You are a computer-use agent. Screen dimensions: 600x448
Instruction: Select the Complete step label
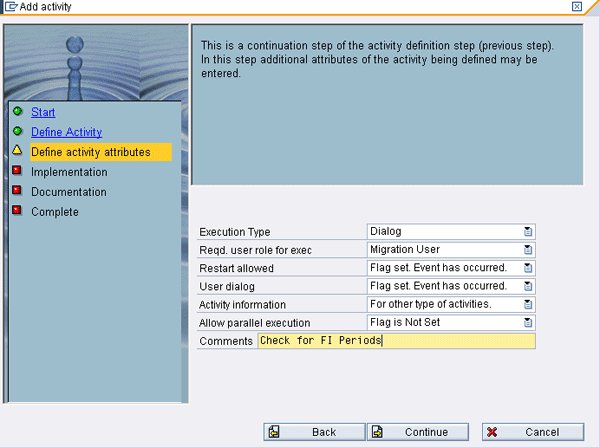point(55,212)
